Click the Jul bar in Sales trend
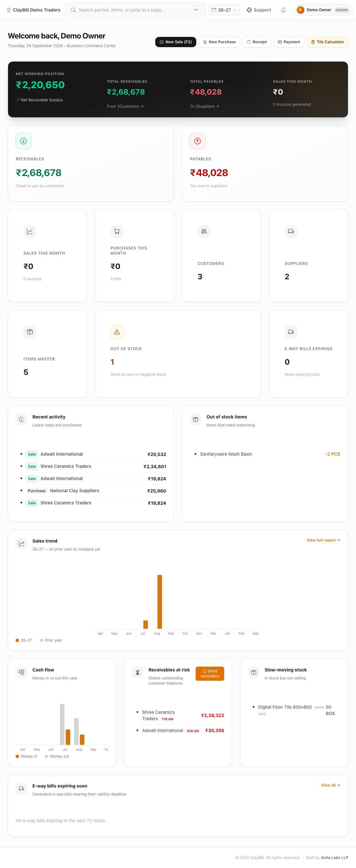Viewport: 356px width, 868px height. click(146, 624)
